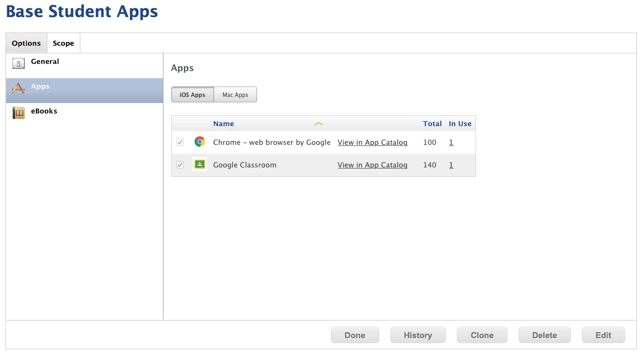
Task: Click the Google Classroom total value 140
Action: click(429, 165)
